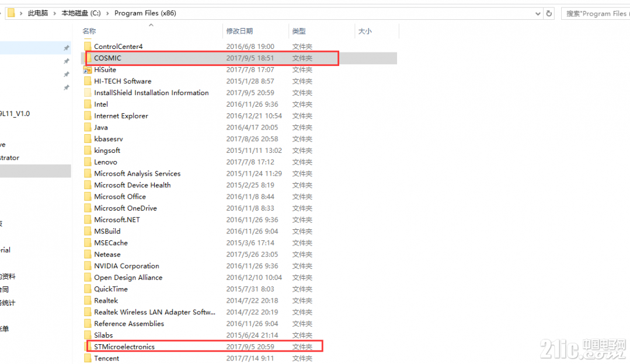The width and height of the screenshot is (630, 364).
Task: Click the Intel folder icon
Action: [x=88, y=104]
